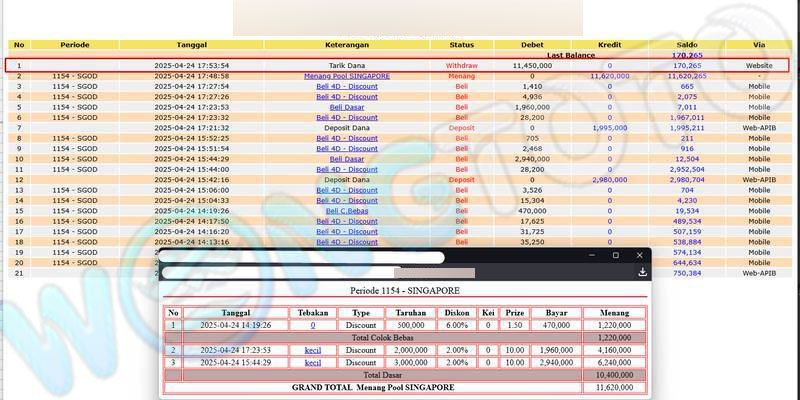Open Beli 4D - Discount link in row 3
Image resolution: width=800 pixels, height=400 pixels.
[347, 86]
